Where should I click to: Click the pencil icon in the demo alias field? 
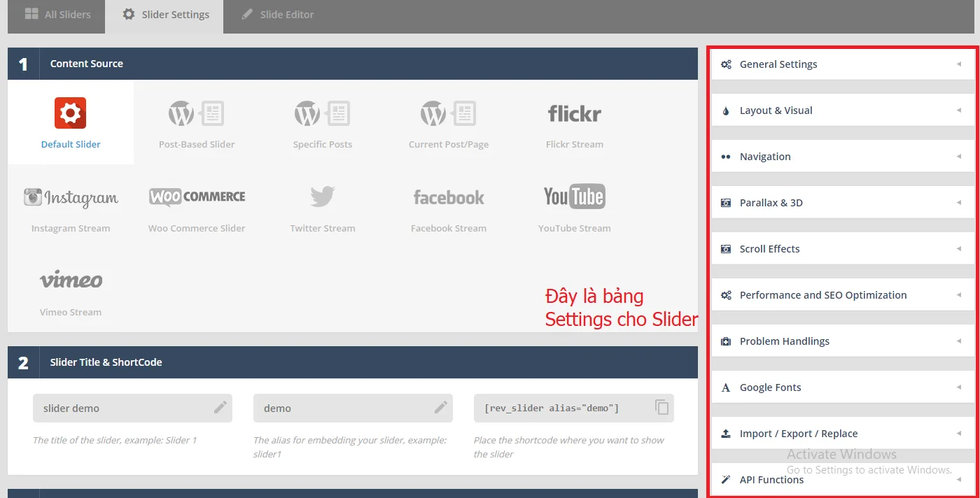tap(441, 408)
